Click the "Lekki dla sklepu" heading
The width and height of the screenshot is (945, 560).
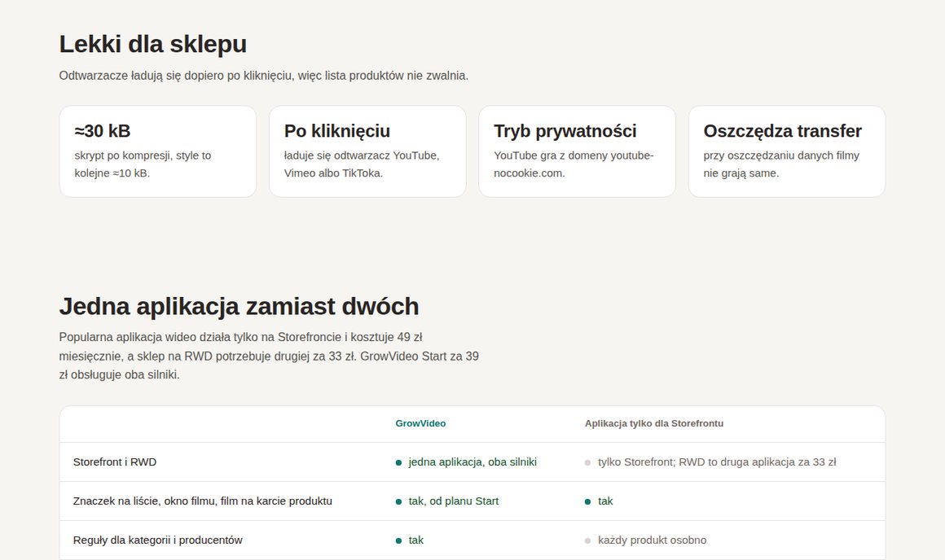point(152,45)
